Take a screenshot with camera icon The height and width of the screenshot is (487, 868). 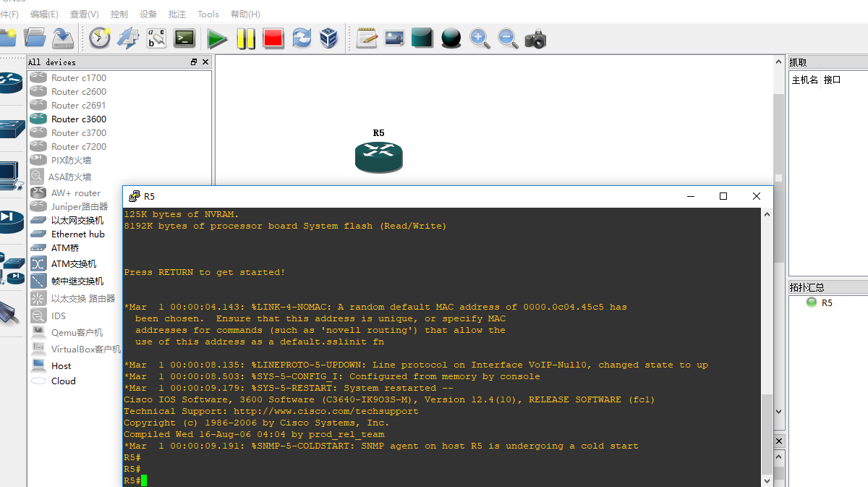click(x=535, y=38)
